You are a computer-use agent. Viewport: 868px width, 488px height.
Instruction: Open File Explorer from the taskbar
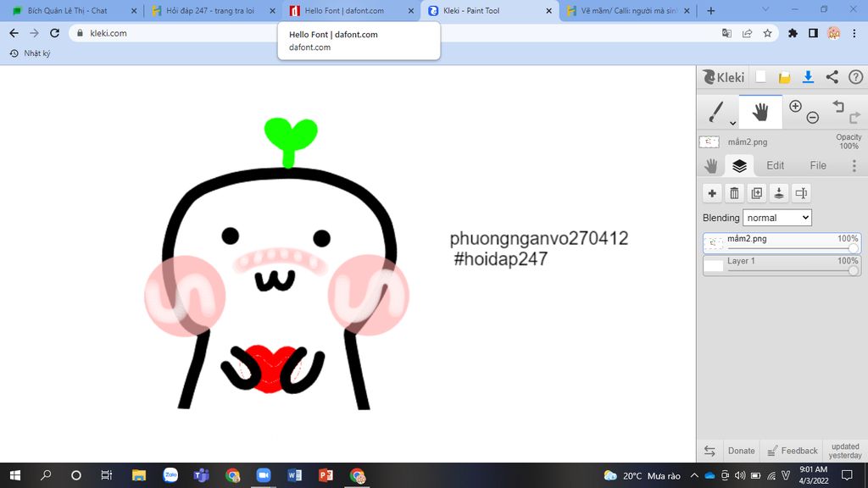coord(138,475)
